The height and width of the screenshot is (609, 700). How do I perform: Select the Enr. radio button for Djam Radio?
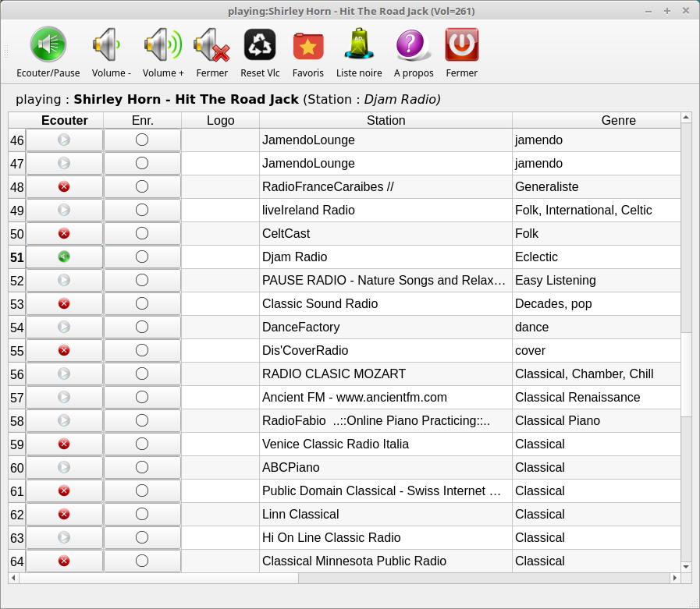[x=142, y=257]
